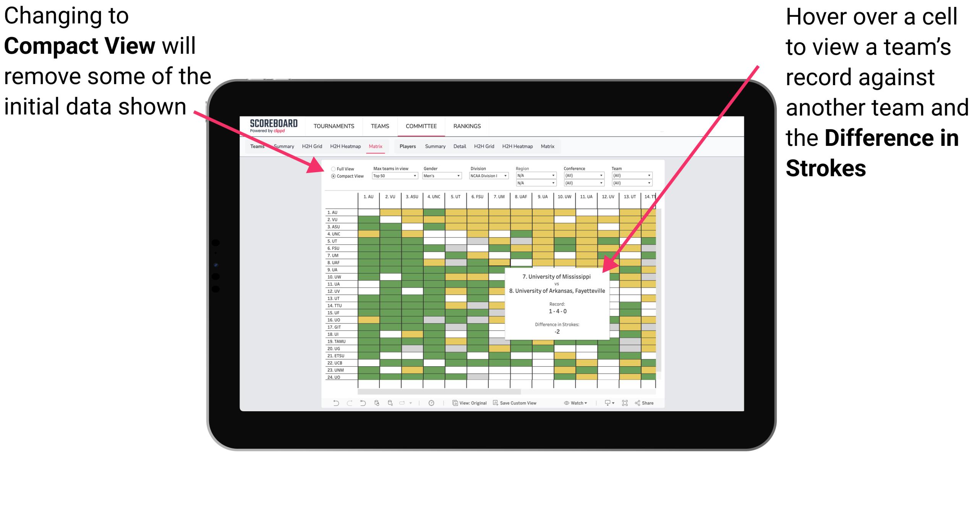Select Full View radio button

(331, 168)
